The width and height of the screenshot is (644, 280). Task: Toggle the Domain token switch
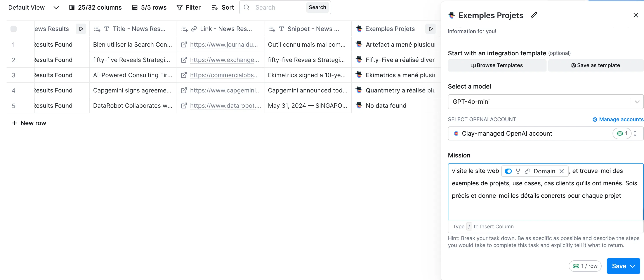508,171
